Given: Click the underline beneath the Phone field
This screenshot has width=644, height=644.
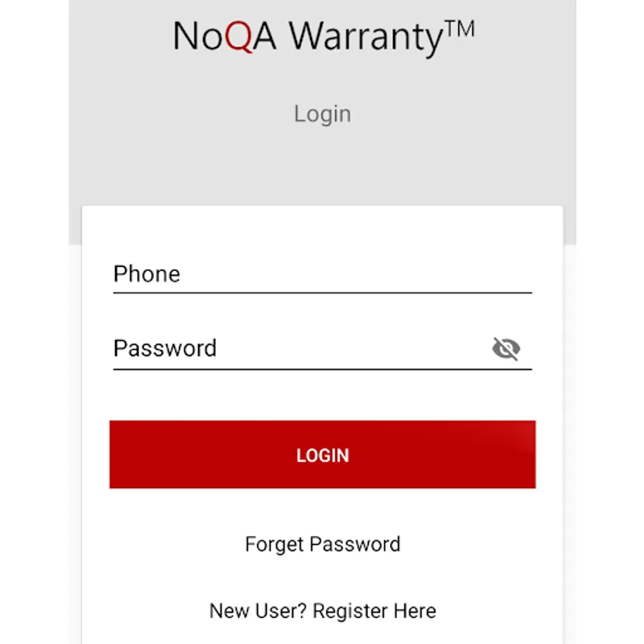Looking at the screenshot, I should coord(323,293).
